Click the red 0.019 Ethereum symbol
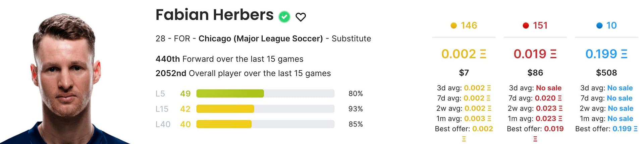 [553, 54]
